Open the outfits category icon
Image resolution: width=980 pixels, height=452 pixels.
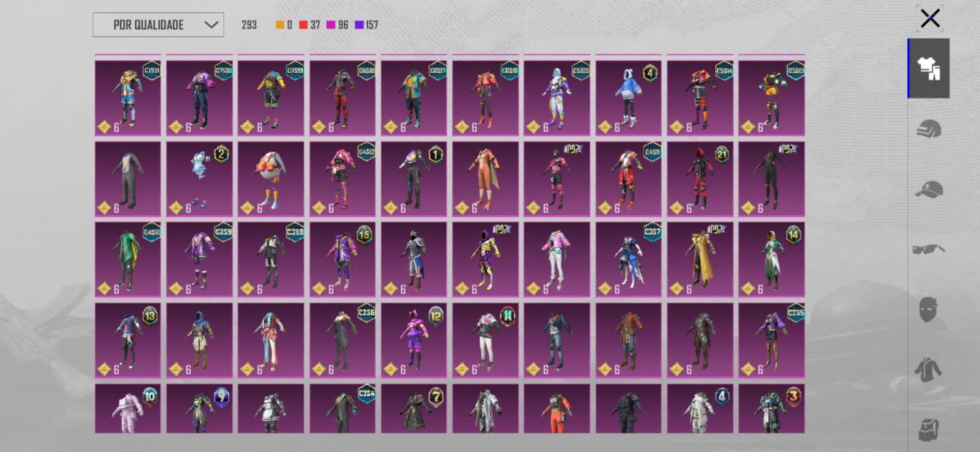click(928, 68)
